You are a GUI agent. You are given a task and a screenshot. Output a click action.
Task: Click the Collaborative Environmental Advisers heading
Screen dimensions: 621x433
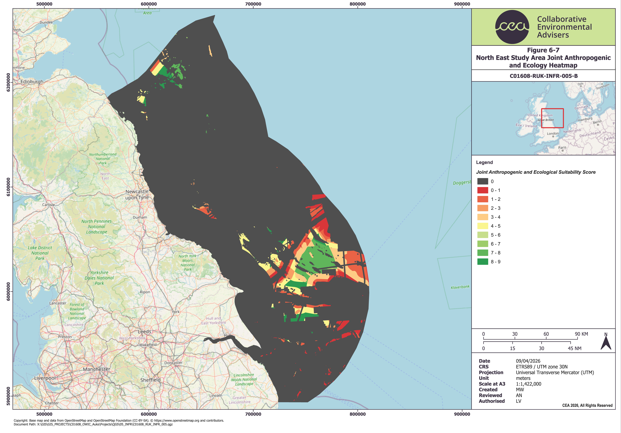click(564, 27)
